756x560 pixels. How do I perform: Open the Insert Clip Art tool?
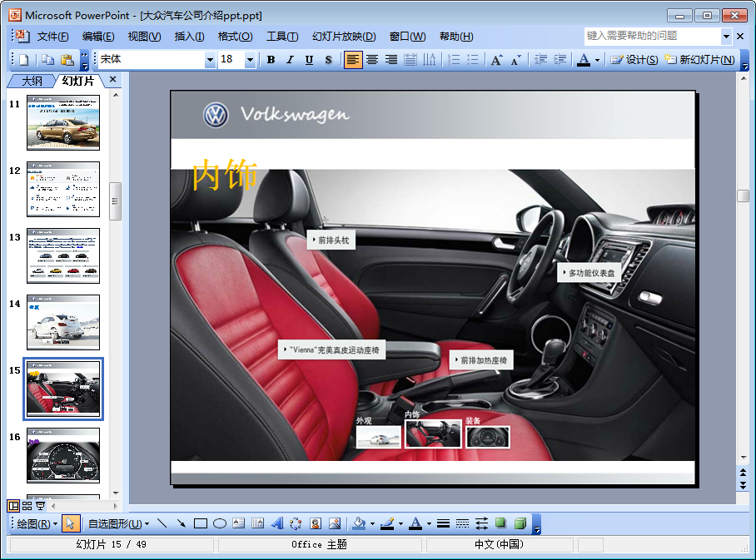coord(316,523)
